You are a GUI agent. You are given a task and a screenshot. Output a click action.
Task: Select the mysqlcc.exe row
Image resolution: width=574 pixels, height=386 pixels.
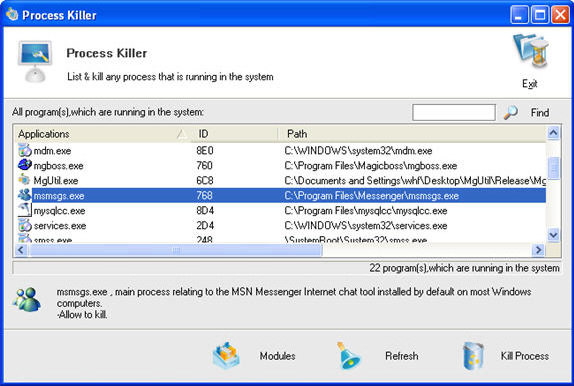click(280, 211)
